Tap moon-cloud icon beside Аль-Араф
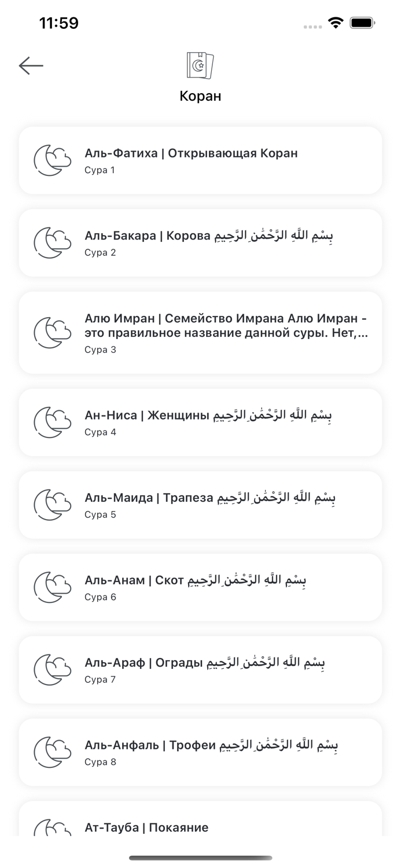This screenshot has width=401, height=868. 52,670
